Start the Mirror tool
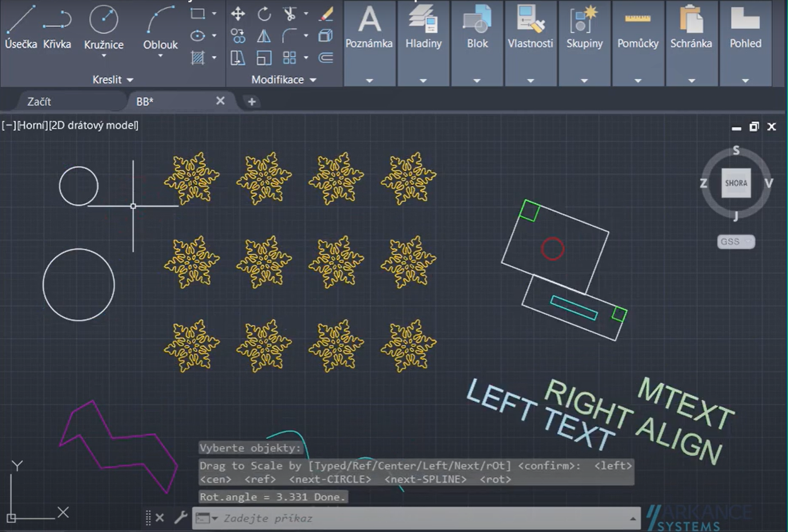788x532 pixels. 264,35
